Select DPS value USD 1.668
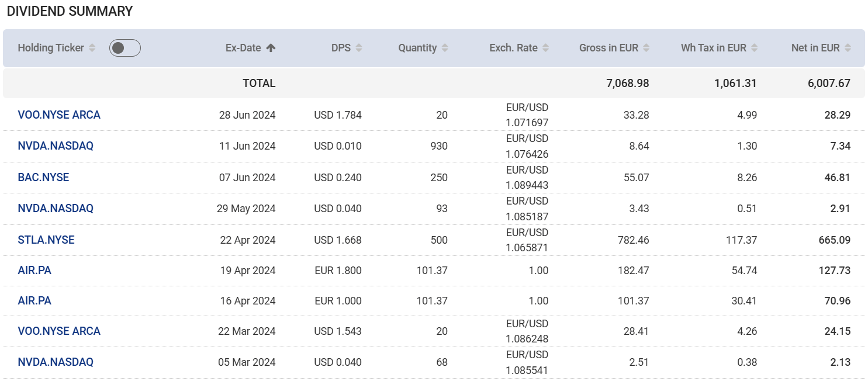Screen dimensions: 868x381 [338, 240]
